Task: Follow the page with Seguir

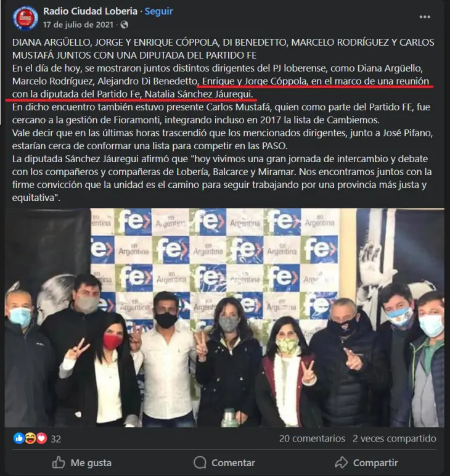Action: (158, 11)
